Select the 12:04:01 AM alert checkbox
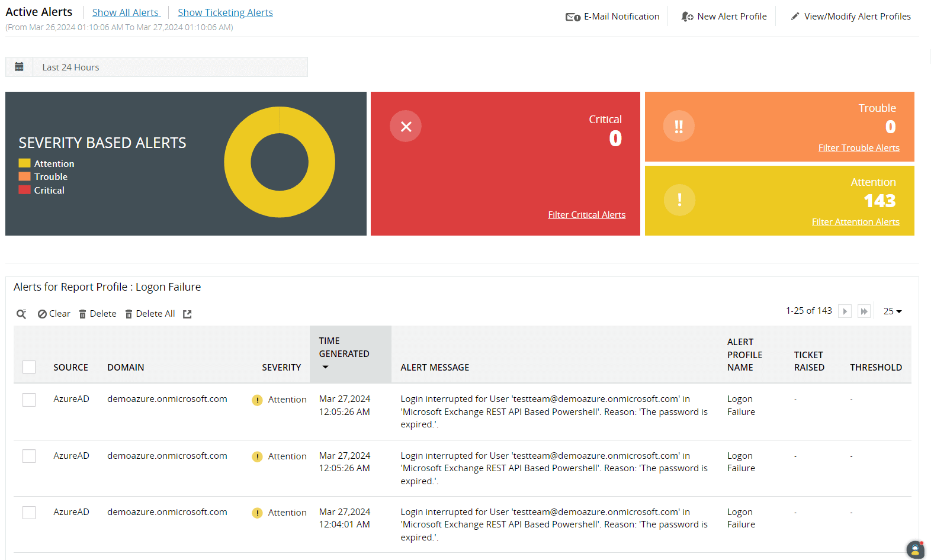Screen dimensions: 934x560 [29, 513]
